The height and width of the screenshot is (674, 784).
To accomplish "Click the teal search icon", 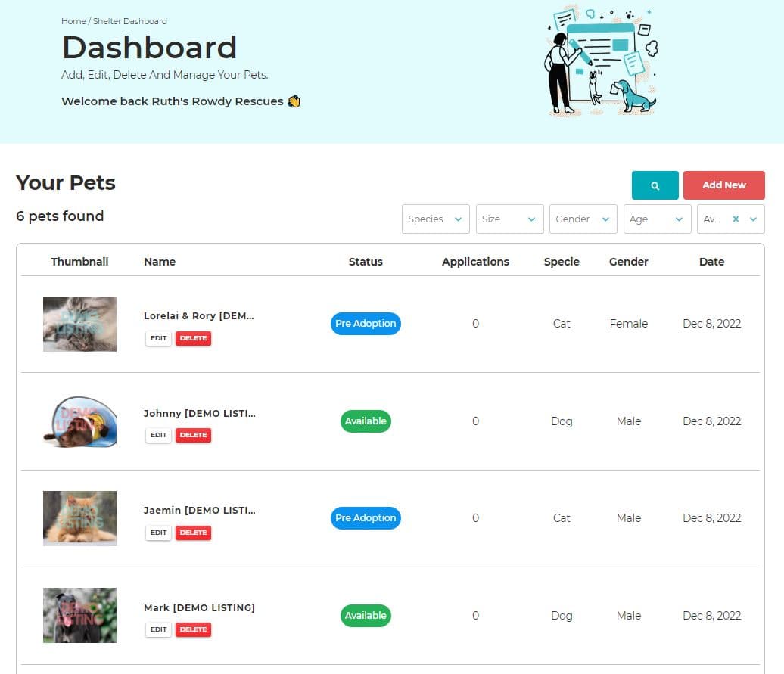I will pyautogui.click(x=654, y=185).
